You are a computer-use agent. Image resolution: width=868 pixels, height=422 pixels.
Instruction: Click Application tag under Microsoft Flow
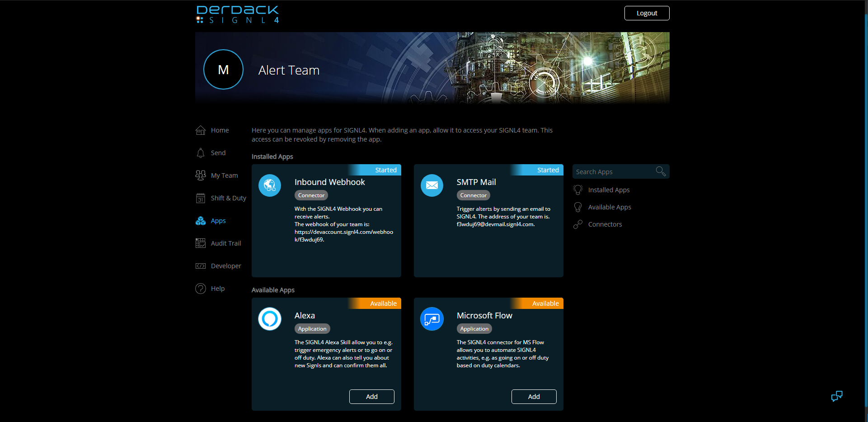click(x=474, y=329)
